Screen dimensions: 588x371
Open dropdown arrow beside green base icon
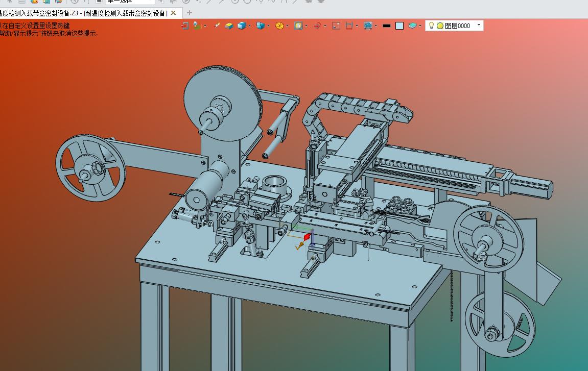[x=205, y=26]
